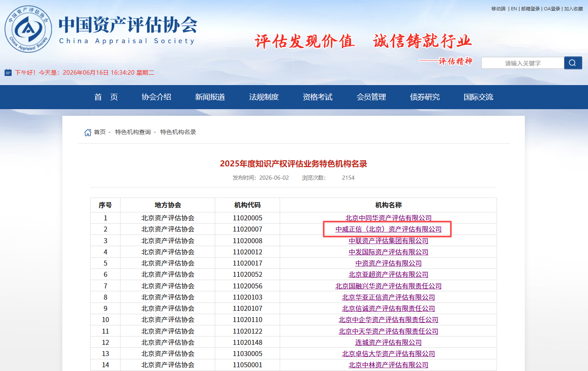
Task: Click institution code 11020056
Action: 248,286
